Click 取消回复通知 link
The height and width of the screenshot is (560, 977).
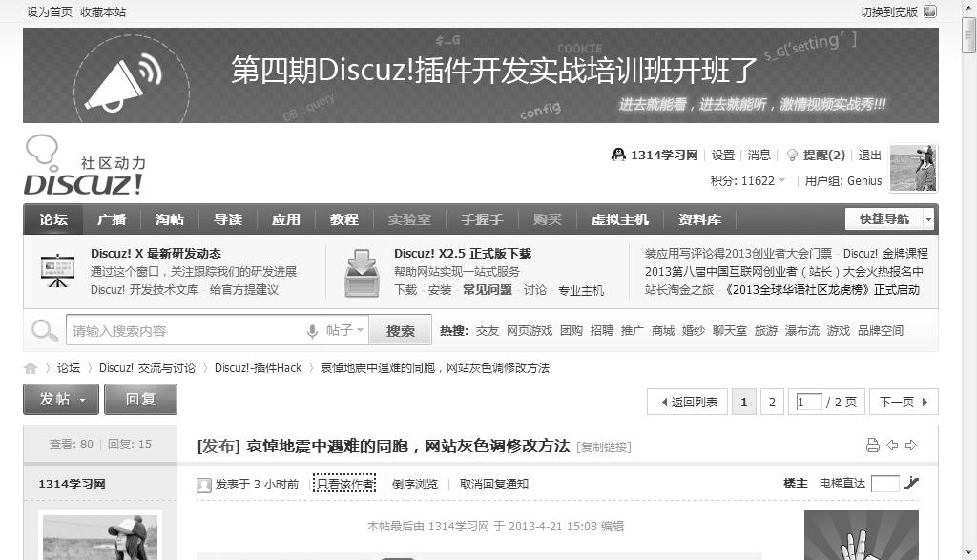coord(494,484)
